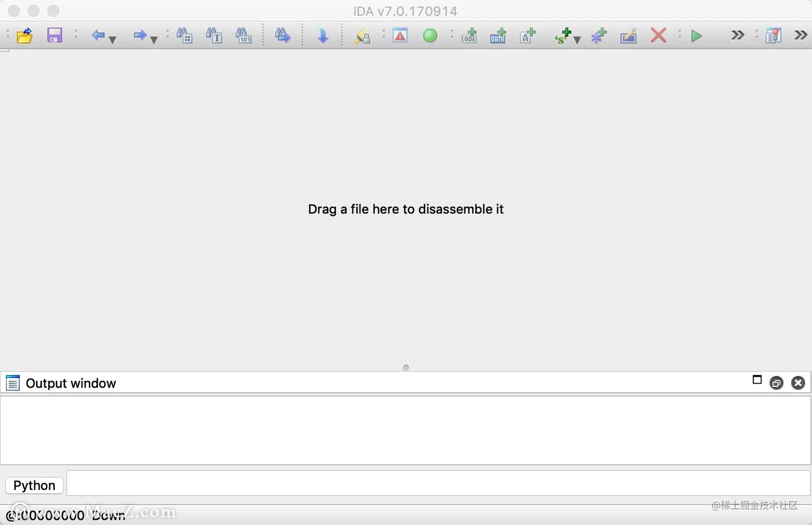This screenshot has height=525, width=812.
Task: Click the Python language button
Action: click(34, 485)
